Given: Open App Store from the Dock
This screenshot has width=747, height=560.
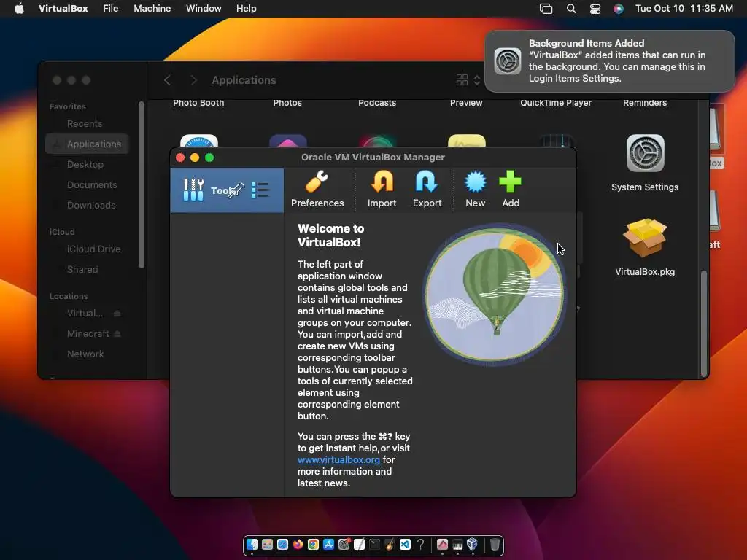Looking at the screenshot, I should point(328,544).
